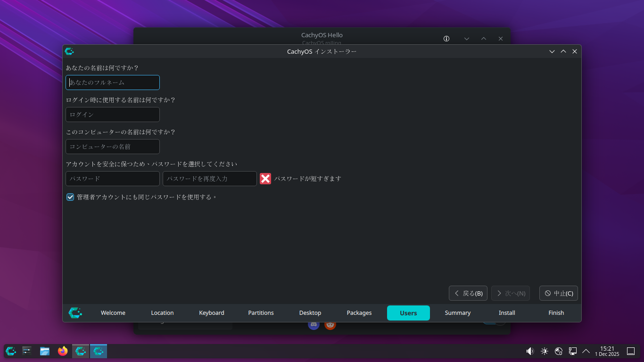Click the 戻る(B) back button
Screen dimensions: 644x362
[x=468, y=293]
